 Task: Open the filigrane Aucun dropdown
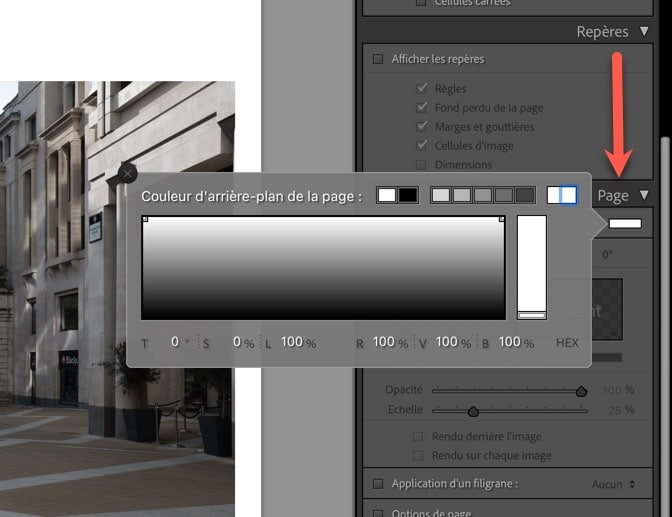point(613,484)
